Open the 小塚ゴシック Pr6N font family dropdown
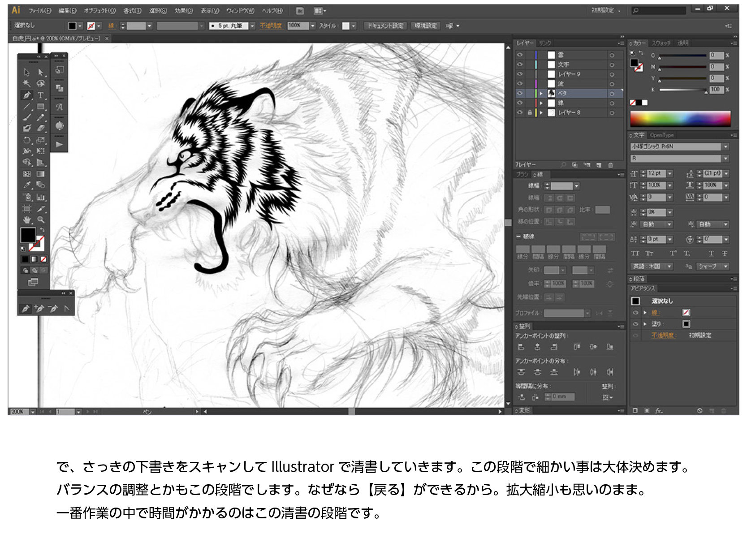Viewport: 747px width, 560px height. click(x=725, y=146)
